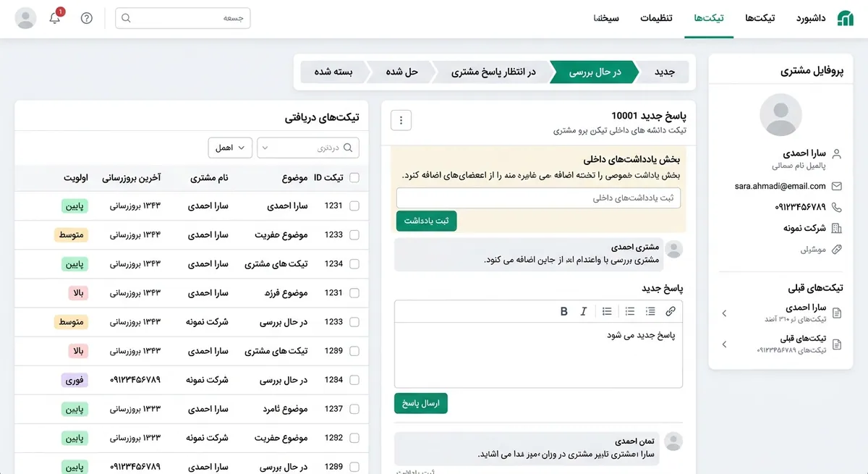Select the در حال بررسی status step
Screen dimensions: 868x474
coord(595,72)
